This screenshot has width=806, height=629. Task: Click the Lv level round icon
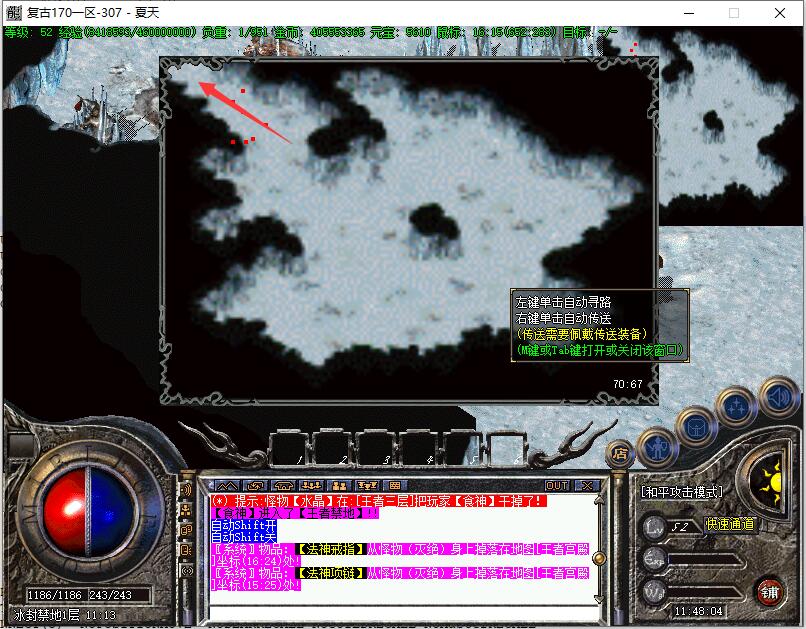coord(655,527)
